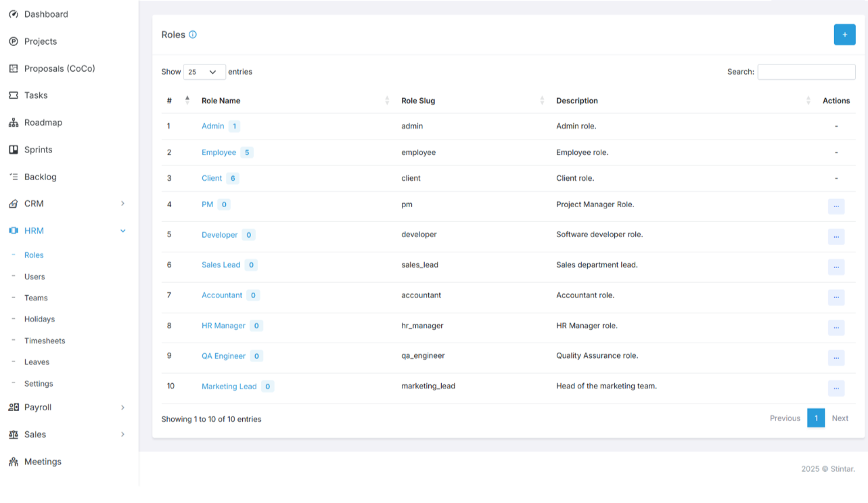Click the Dashboard gauge icon in sidebar
This screenshot has height=503, width=868.
(14, 14)
